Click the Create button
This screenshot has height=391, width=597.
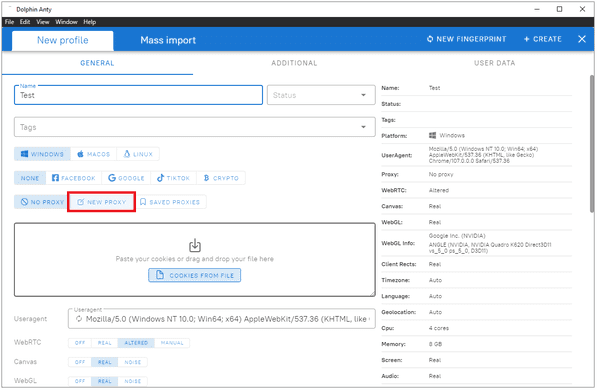point(543,39)
